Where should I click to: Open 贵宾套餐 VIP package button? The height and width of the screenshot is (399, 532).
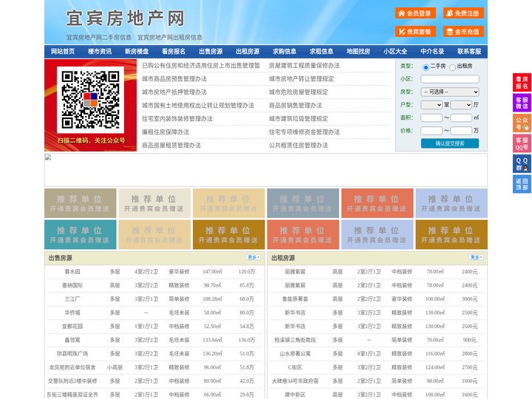(415, 32)
